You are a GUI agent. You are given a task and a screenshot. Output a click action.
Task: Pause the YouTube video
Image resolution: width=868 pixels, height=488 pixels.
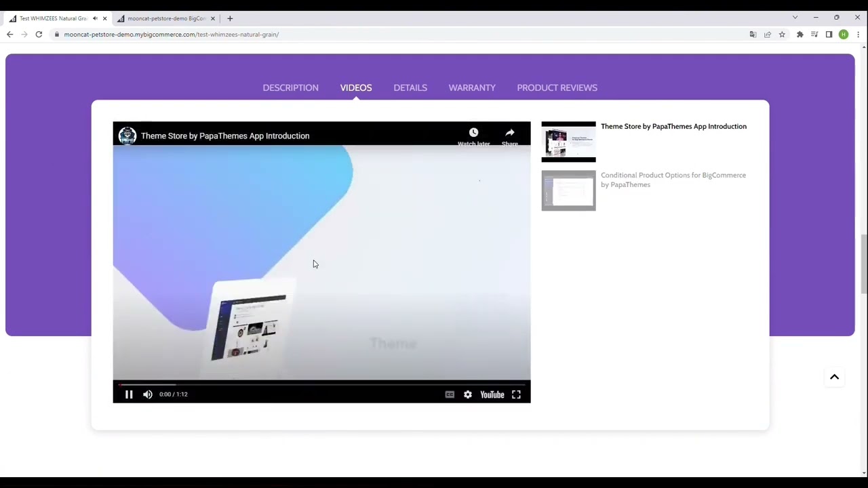[129, 394]
